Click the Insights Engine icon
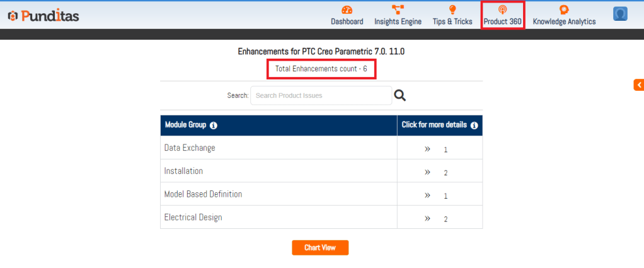Screen dimensions: 644x268 [x=398, y=9]
